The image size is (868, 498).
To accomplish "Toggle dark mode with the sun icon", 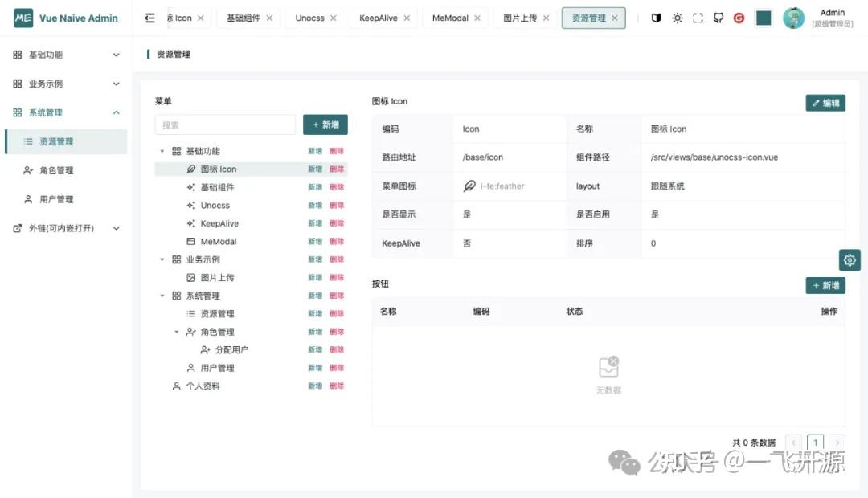I will coord(677,18).
